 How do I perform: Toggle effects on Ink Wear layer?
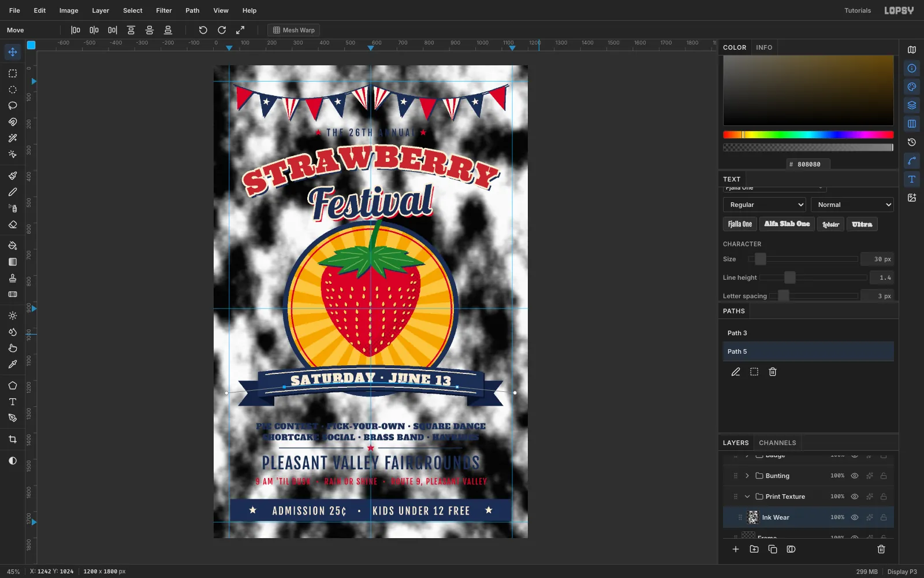(869, 517)
